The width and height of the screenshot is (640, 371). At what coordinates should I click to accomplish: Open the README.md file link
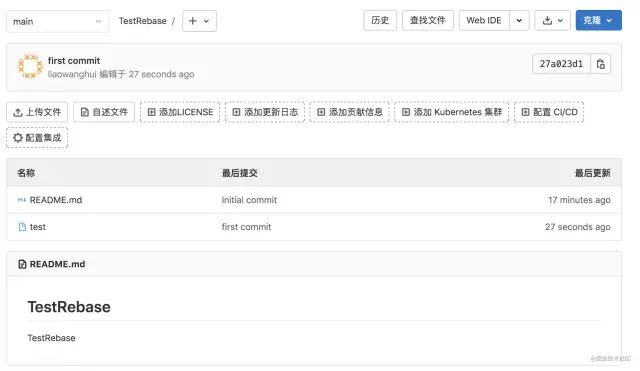(56, 200)
